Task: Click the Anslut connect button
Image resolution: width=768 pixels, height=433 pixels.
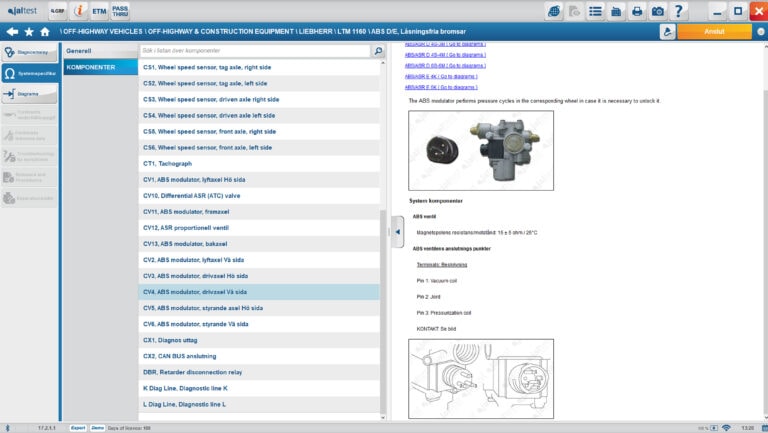Action: click(714, 31)
